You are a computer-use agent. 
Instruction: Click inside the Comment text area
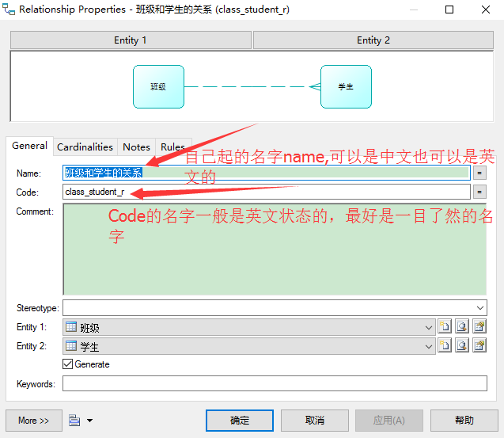[x=275, y=249]
